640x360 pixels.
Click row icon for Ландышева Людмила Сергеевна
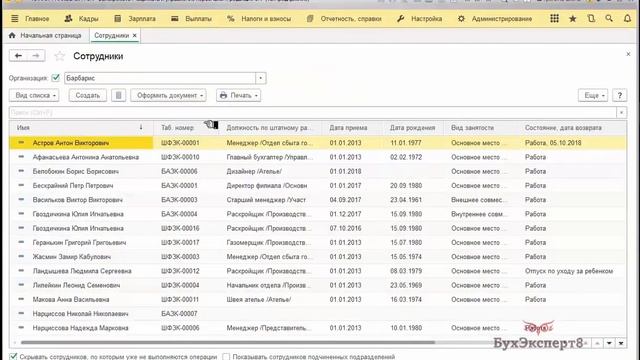pyautogui.click(x=21, y=271)
